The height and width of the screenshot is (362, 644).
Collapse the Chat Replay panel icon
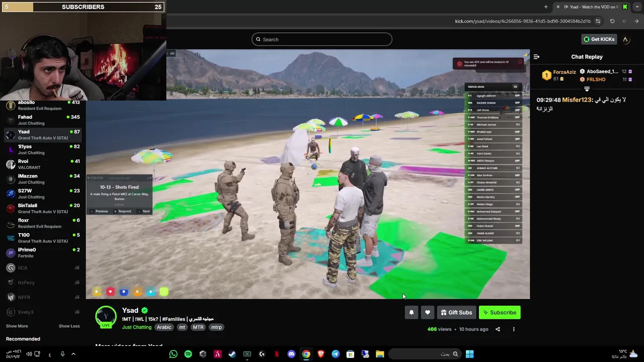pos(536,57)
